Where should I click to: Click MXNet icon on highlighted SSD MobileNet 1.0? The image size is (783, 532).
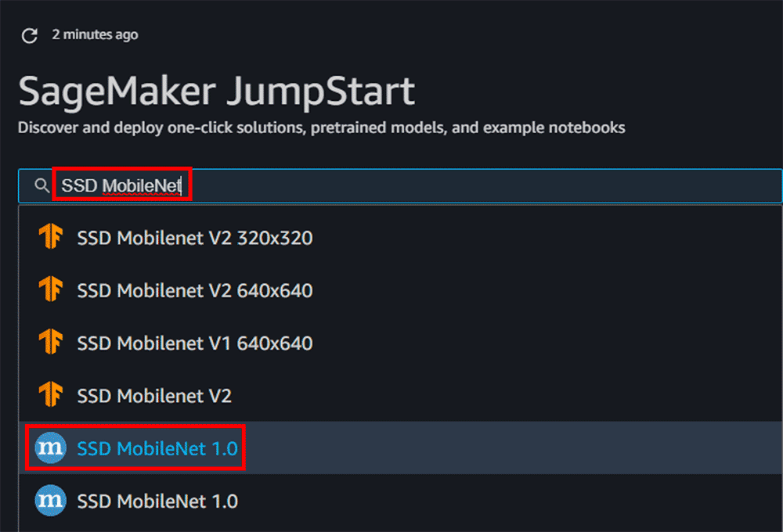50,448
